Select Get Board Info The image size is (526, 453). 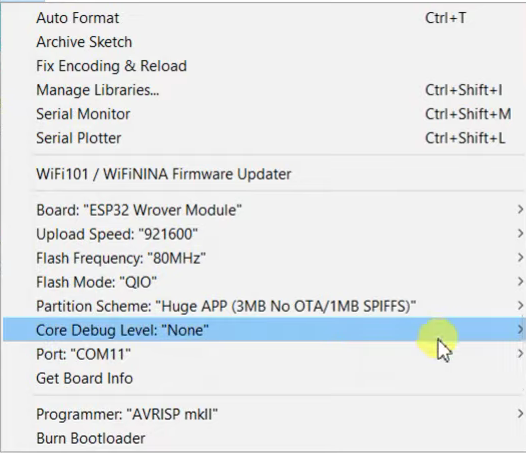pyautogui.click(x=264, y=378)
